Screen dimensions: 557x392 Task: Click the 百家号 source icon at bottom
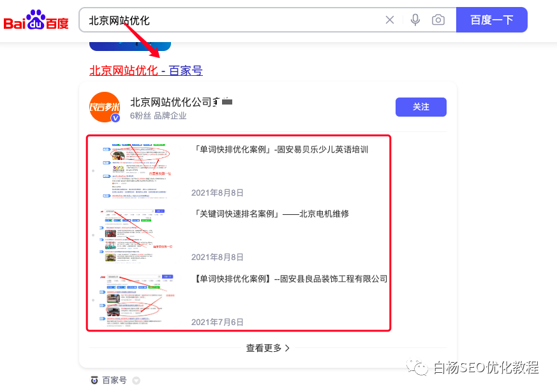pos(94,381)
